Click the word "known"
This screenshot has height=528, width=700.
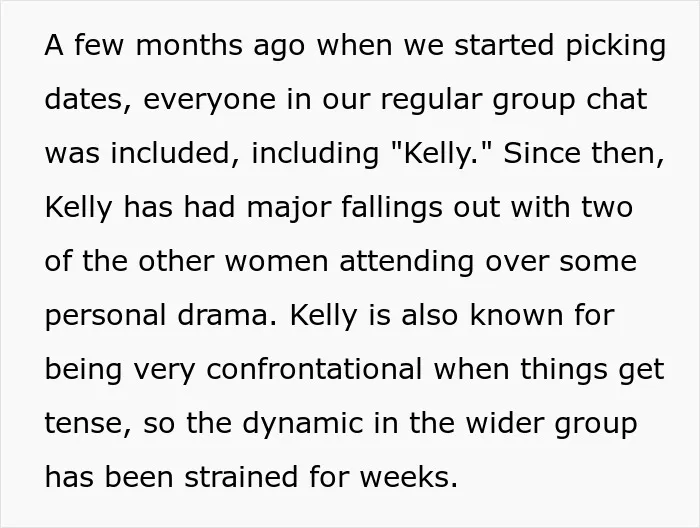(x=516, y=315)
